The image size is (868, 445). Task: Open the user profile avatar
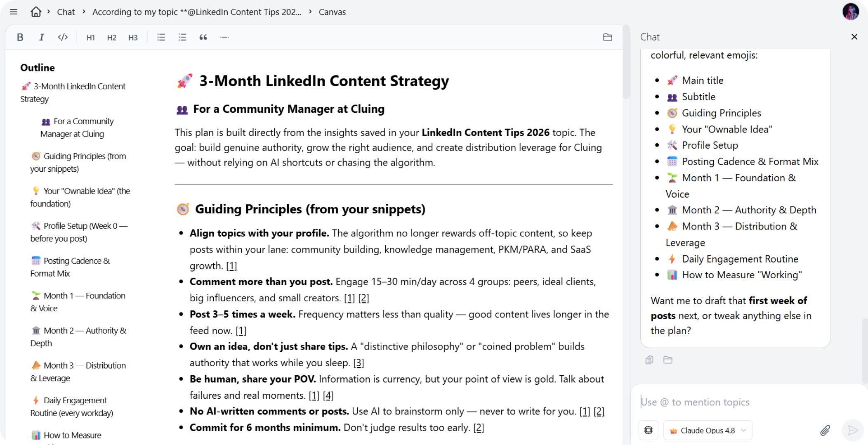pyautogui.click(x=851, y=12)
